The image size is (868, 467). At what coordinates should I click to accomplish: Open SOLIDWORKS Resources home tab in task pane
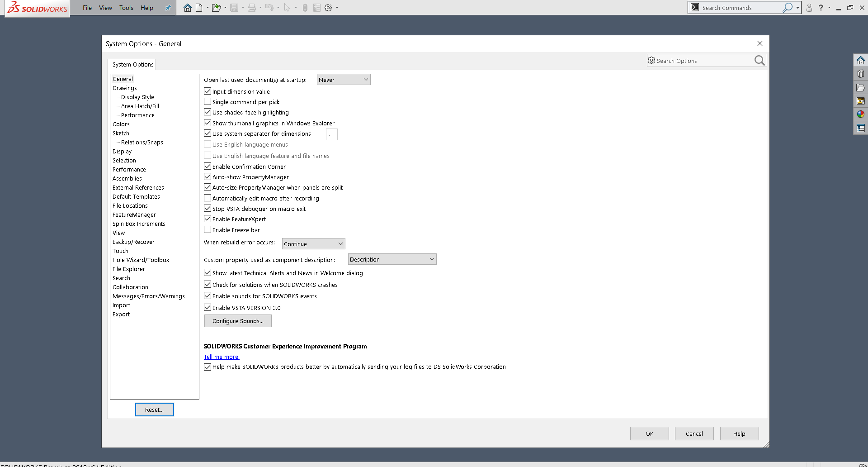point(861,60)
